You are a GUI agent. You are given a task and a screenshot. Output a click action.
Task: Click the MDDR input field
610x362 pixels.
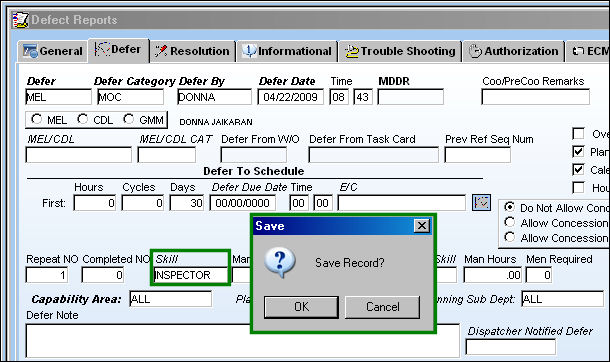point(410,97)
